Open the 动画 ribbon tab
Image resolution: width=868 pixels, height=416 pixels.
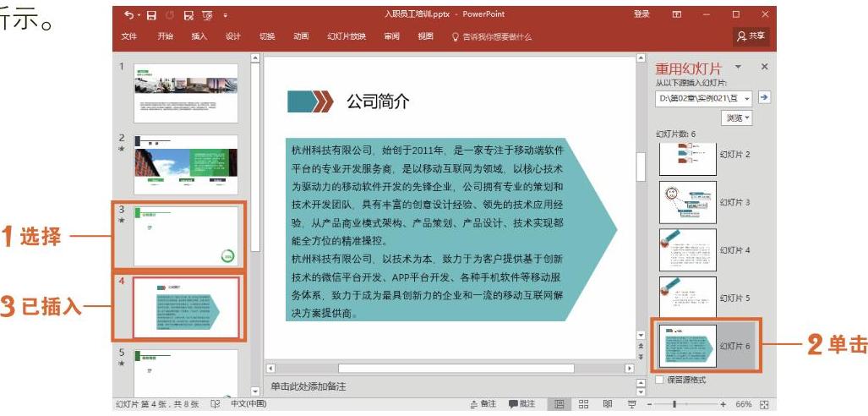(301, 36)
